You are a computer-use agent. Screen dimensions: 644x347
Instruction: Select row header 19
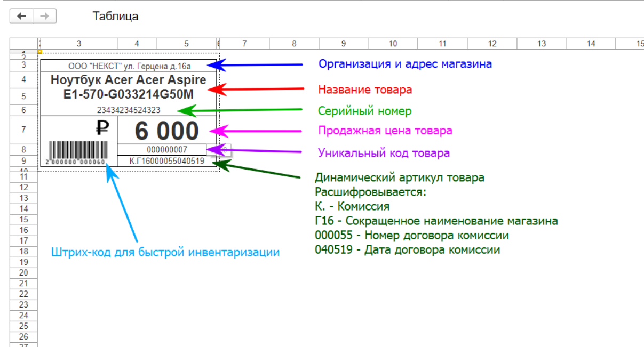[x=24, y=262]
